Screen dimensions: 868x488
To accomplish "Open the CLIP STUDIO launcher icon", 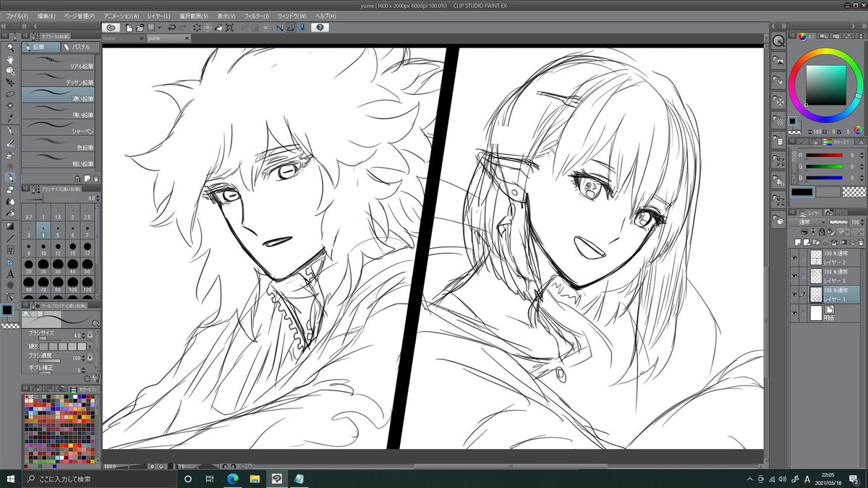I will point(111,27).
